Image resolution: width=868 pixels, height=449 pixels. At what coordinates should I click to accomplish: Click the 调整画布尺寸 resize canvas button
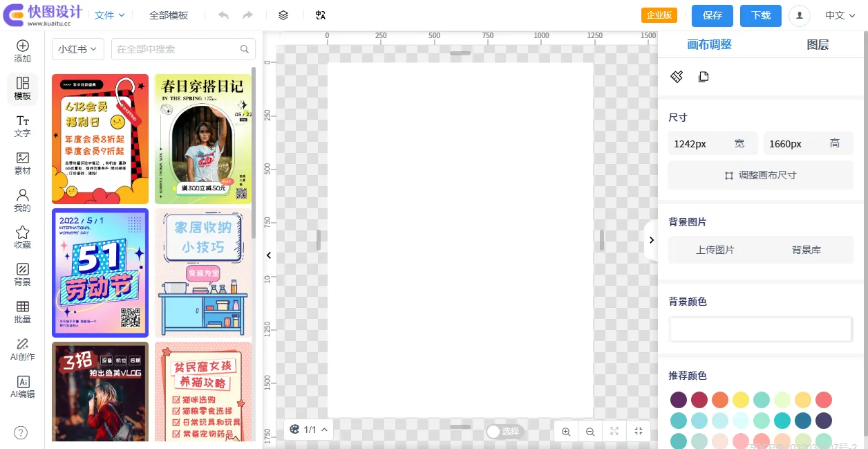(760, 175)
